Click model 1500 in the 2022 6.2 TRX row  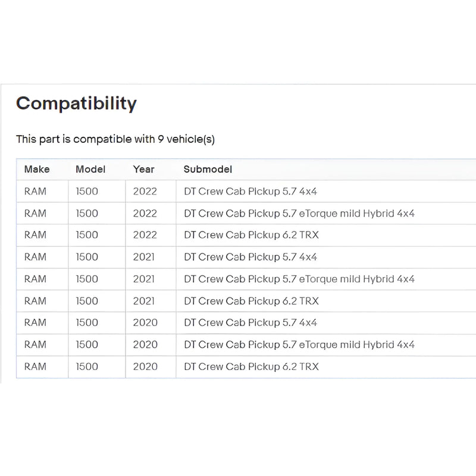87,235
